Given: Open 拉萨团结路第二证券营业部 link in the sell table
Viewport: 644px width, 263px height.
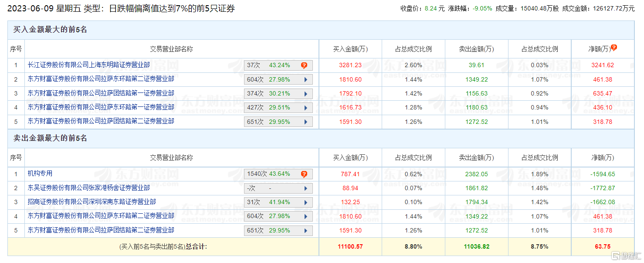Looking at the screenshot, I should [101, 230].
